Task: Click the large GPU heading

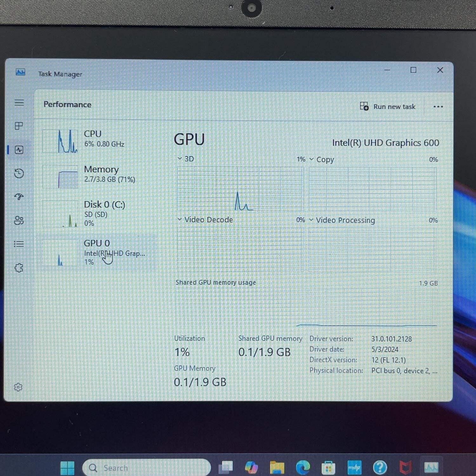Action: click(189, 140)
